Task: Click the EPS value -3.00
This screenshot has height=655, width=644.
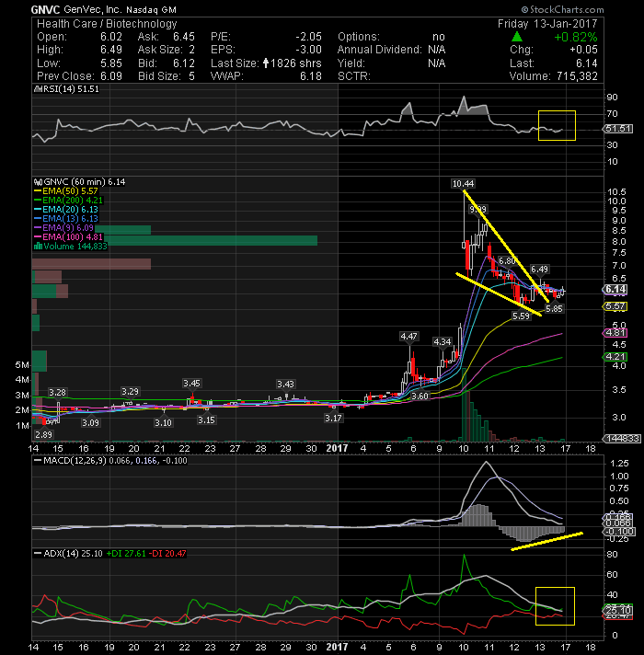Action: tap(308, 50)
